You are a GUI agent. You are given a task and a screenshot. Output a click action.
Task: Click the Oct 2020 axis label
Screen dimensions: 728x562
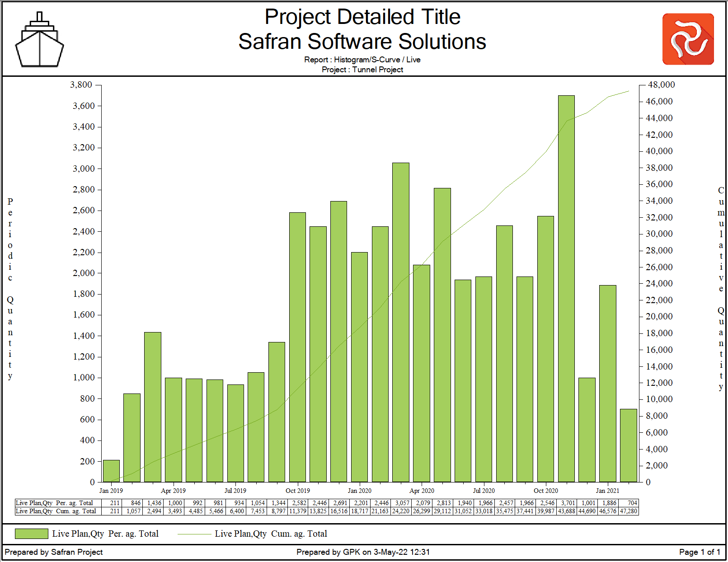pyautogui.click(x=546, y=491)
